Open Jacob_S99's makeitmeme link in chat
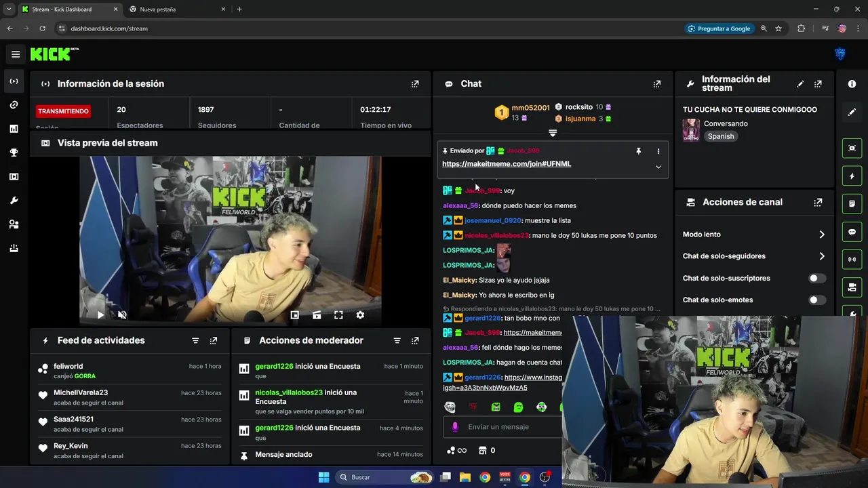The height and width of the screenshot is (488, 868). click(x=533, y=333)
